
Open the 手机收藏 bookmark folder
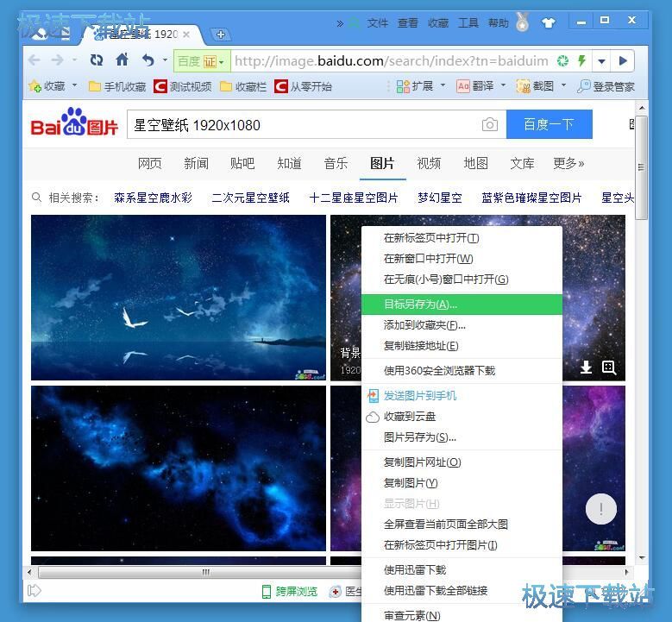[117, 86]
